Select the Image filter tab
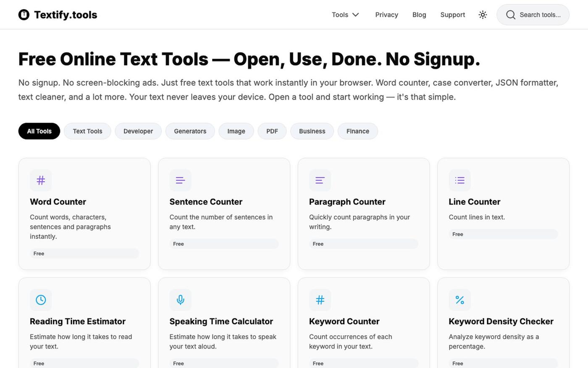Screen dimensions: 588x368 point(236,131)
